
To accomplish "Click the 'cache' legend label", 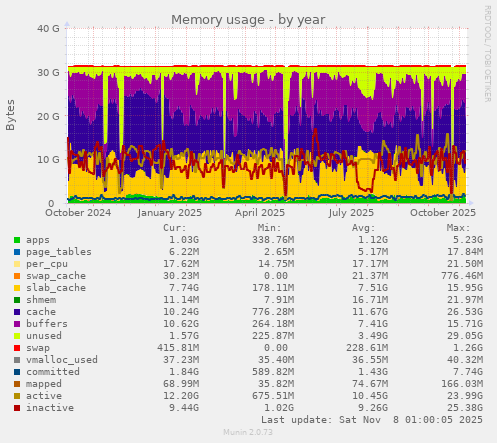I will click(x=41, y=312).
